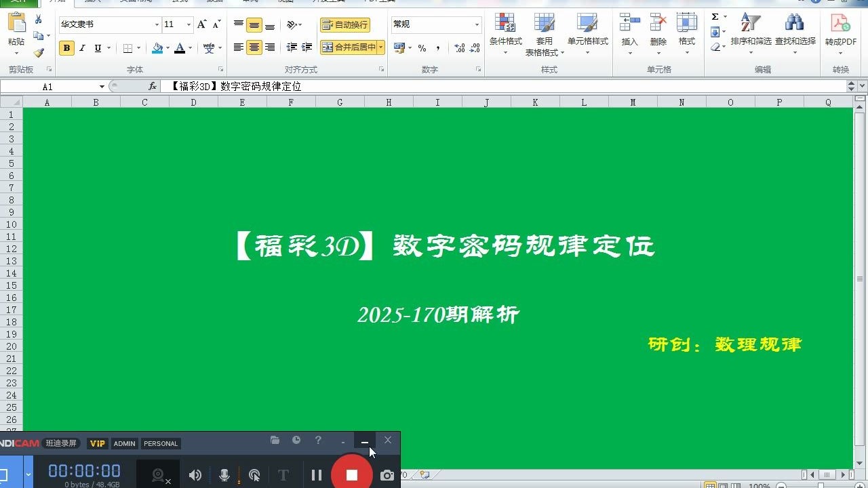Image resolution: width=868 pixels, height=488 pixels.
Task: Increase indent
Action: click(x=307, y=47)
